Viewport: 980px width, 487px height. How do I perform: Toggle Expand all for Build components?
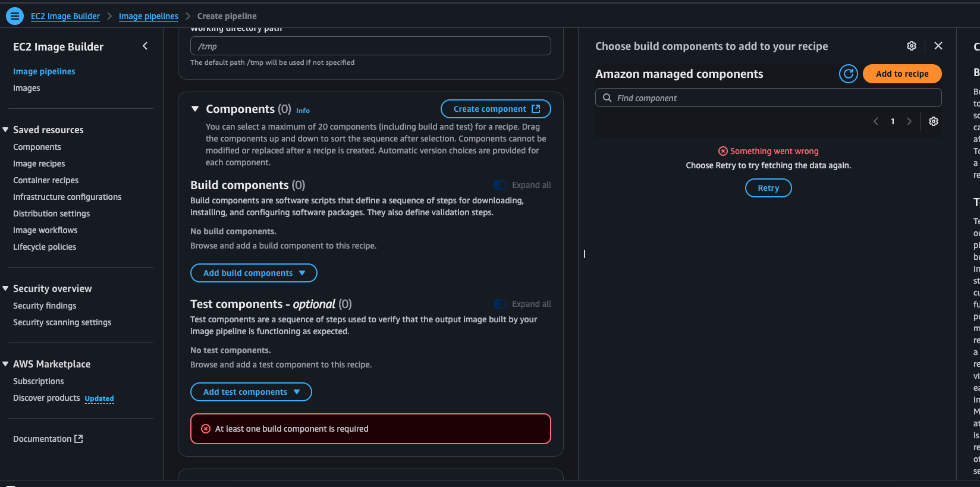pos(500,185)
